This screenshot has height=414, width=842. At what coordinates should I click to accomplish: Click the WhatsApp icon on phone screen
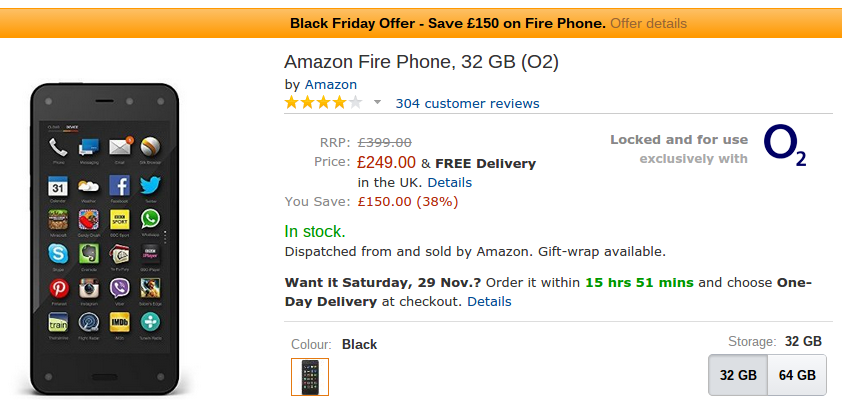(150, 219)
